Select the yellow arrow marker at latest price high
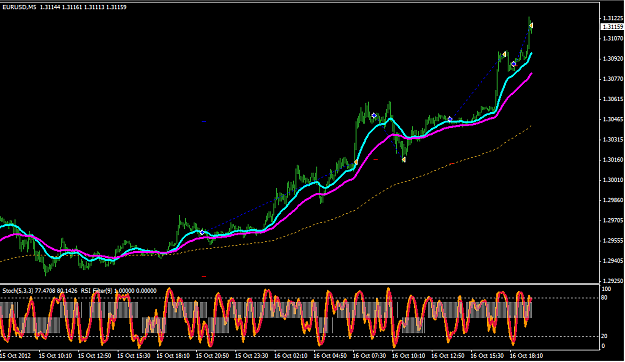This screenshot has height=362, width=625. pyautogui.click(x=531, y=26)
